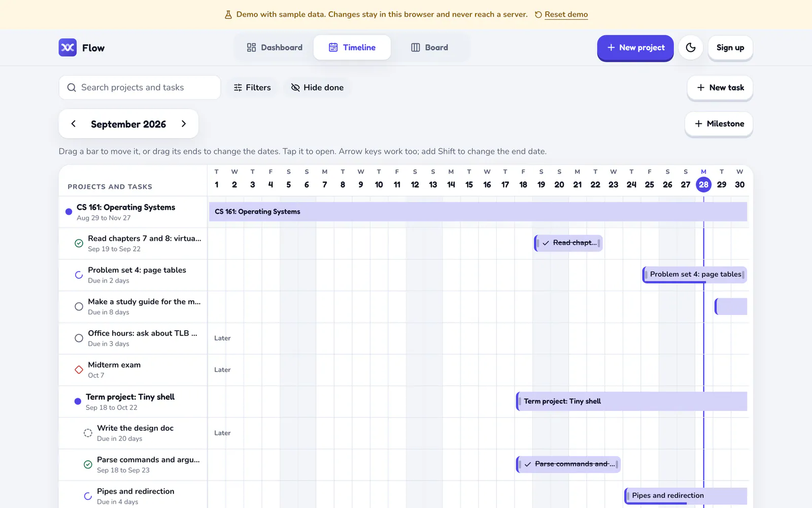Open the Pipes and redirection timeline bar
Screen dimensions: 812x508
(686, 496)
